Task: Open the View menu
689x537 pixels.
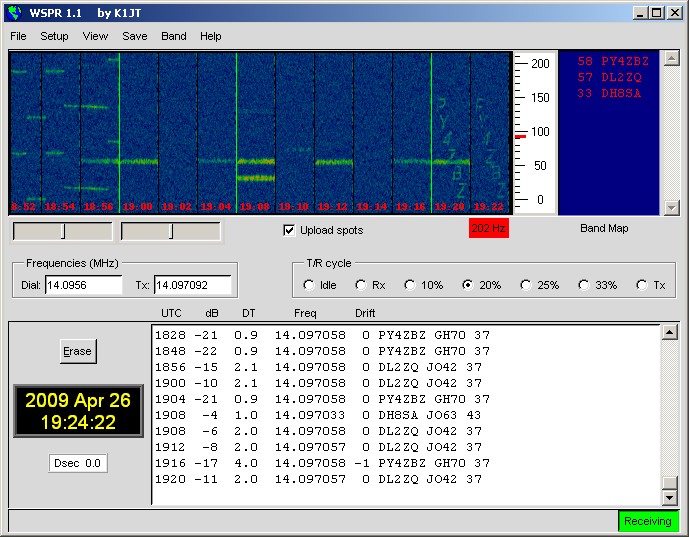Action: (x=95, y=36)
